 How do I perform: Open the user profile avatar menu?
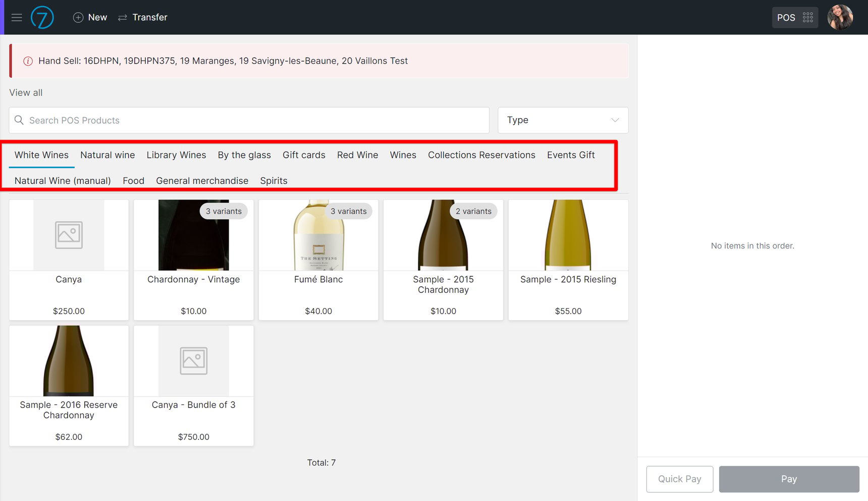[x=840, y=17]
